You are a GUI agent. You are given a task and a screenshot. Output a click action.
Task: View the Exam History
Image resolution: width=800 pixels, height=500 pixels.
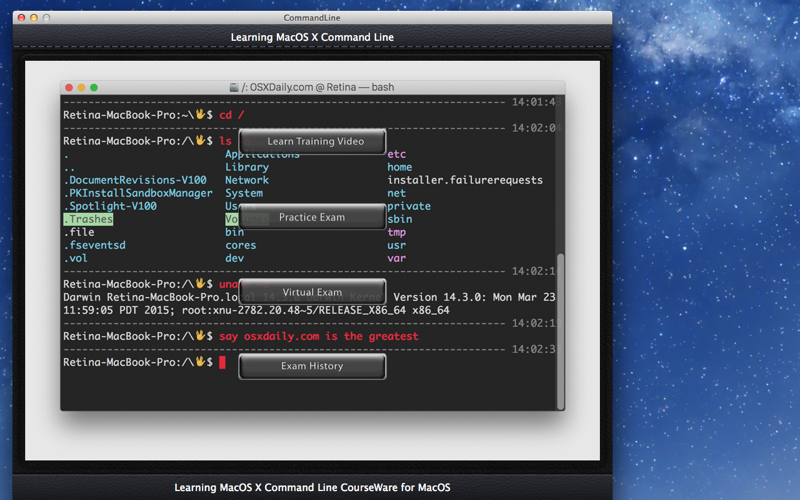pyautogui.click(x=312, y=366)
